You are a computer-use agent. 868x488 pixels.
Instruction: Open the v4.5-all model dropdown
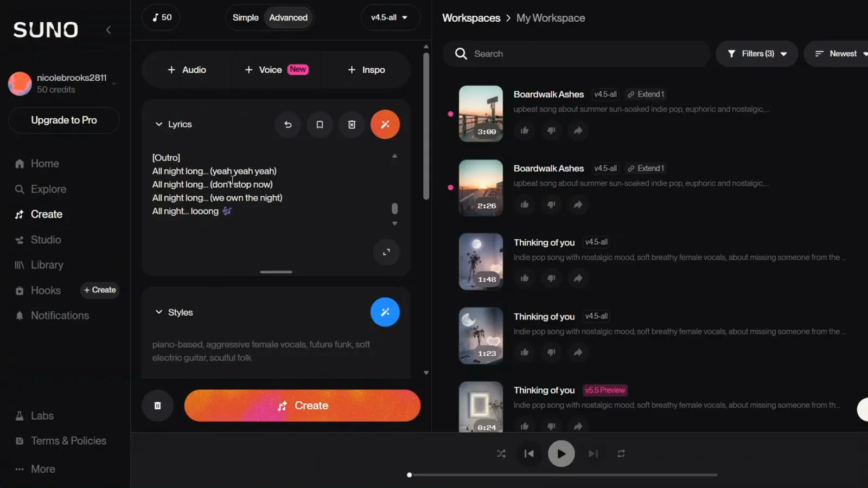[x=390, y=17]
